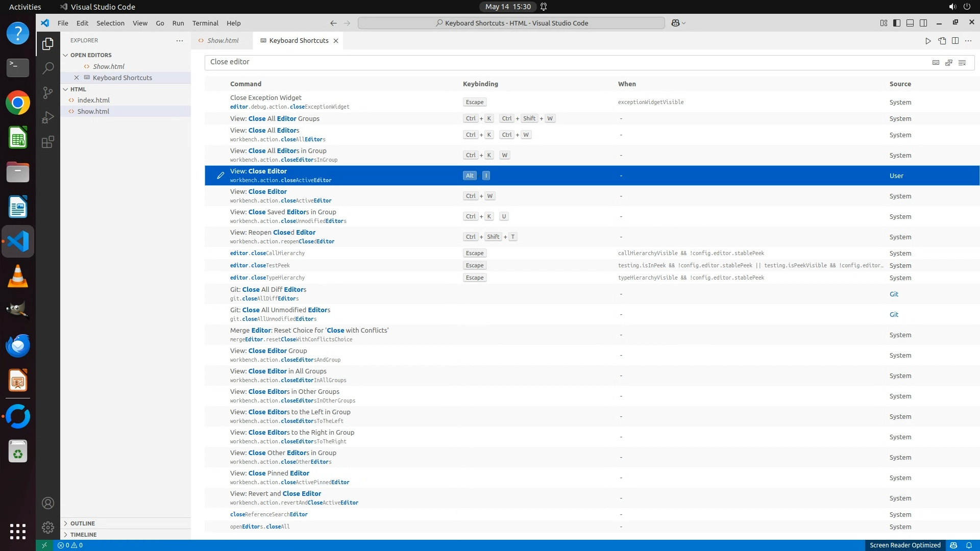The width and height of the screenshot is (980, 551).
Task: Click the Record Keys keyboard icon
Action: 936,62
